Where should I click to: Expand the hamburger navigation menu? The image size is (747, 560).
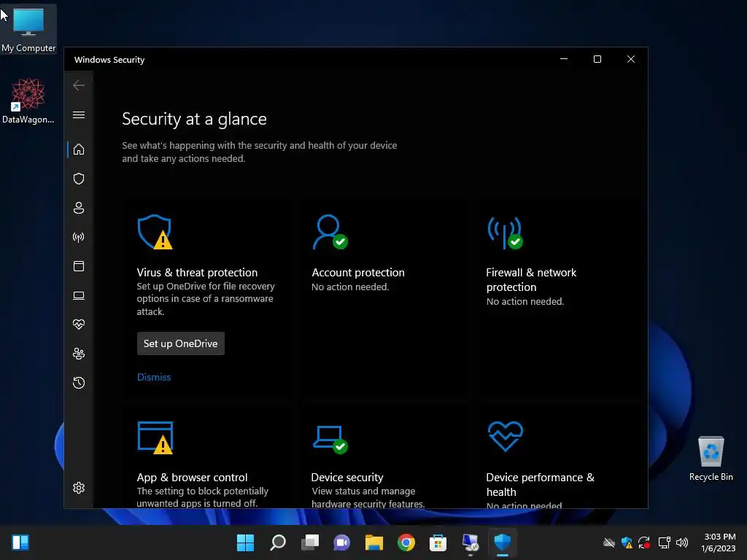pos(79,115)
